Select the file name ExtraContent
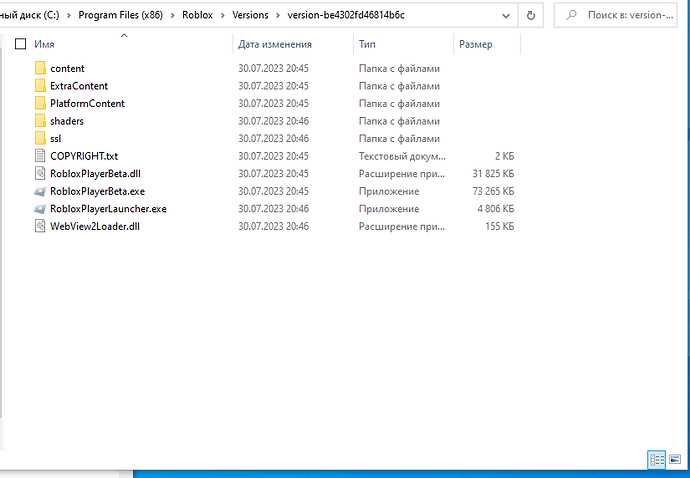Image resolution: width=690 pixels, height=478 pixels. coord(79,86)
